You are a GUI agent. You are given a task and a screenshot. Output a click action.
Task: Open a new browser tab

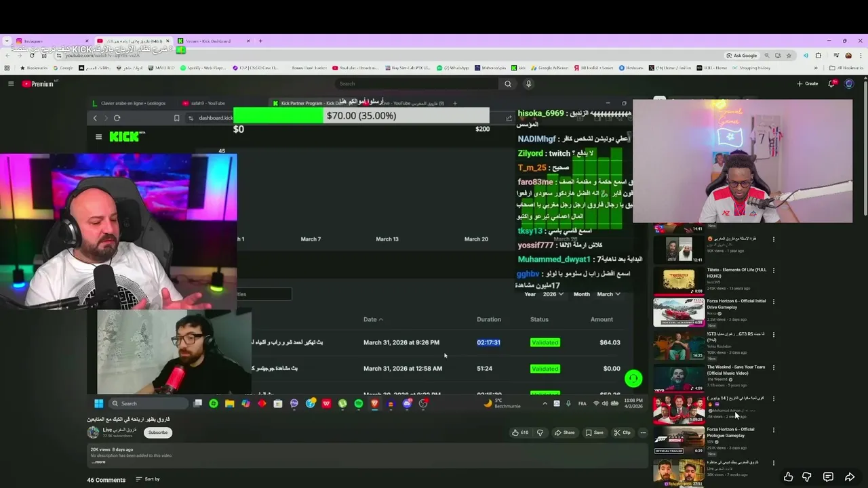260,41
